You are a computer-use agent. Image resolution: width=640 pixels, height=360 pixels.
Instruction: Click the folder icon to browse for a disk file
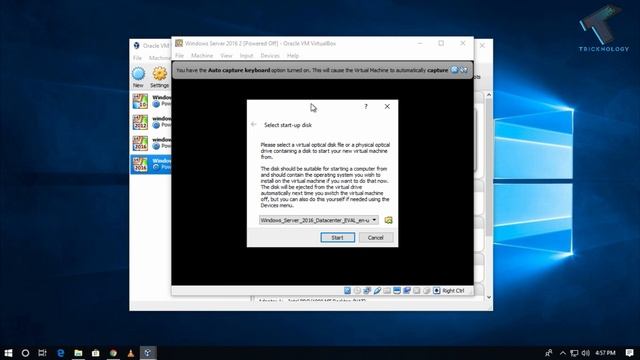(388, 220)
